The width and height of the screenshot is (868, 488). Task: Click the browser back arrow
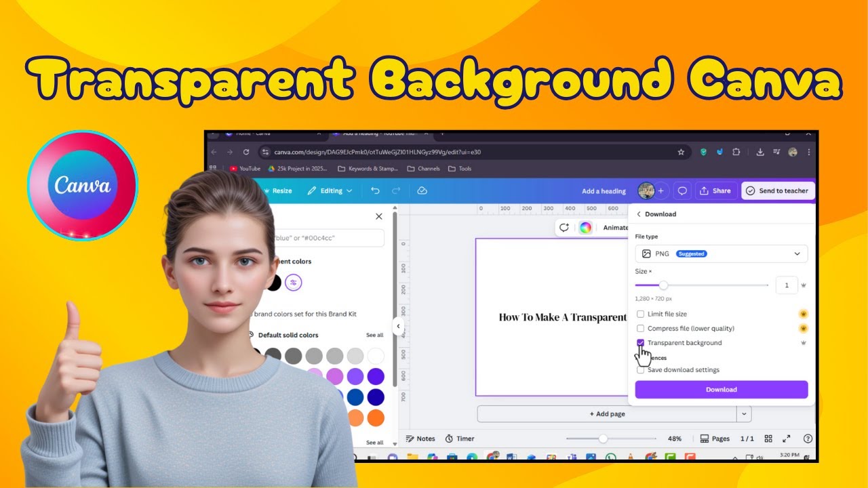point(214,152)
